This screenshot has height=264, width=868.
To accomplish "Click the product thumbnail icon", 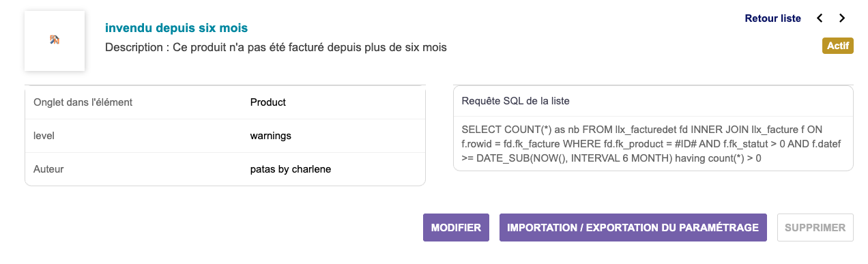I will click(x=55, y=40).
